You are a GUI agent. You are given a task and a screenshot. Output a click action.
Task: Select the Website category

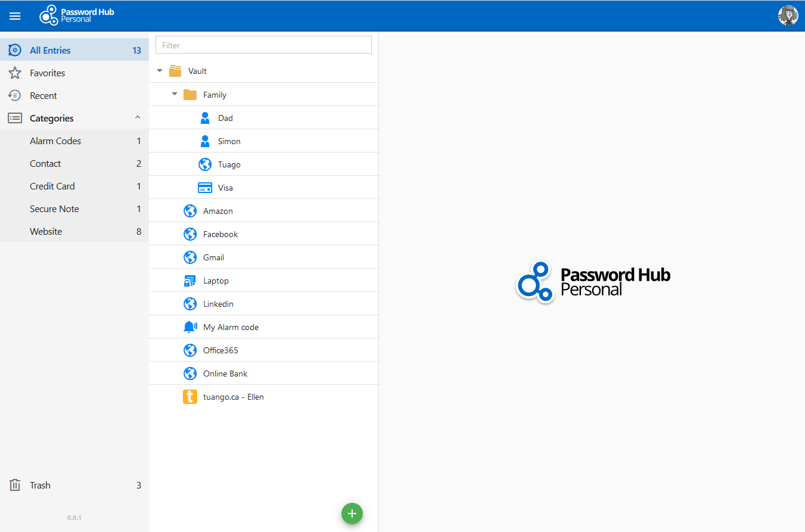tap(74, 231)
